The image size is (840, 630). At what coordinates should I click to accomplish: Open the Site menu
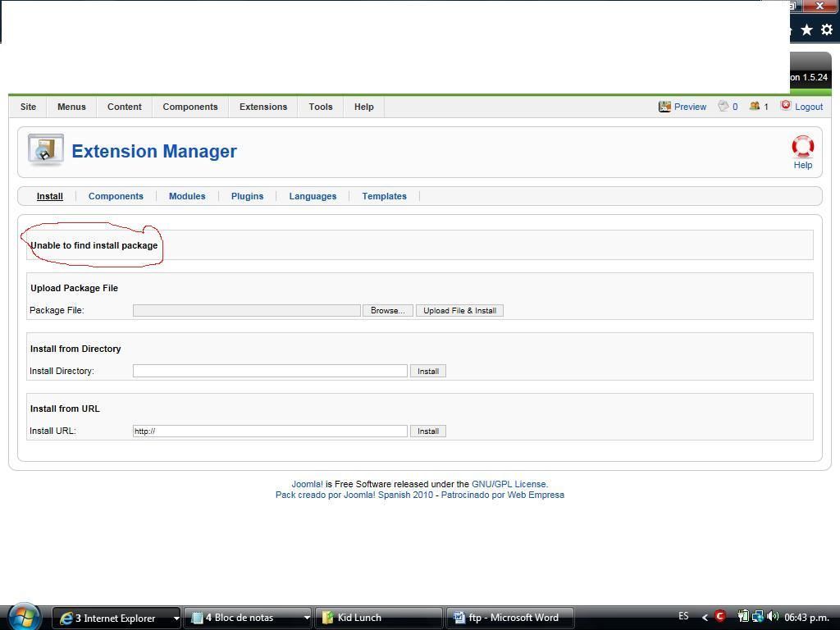(28, 107)
